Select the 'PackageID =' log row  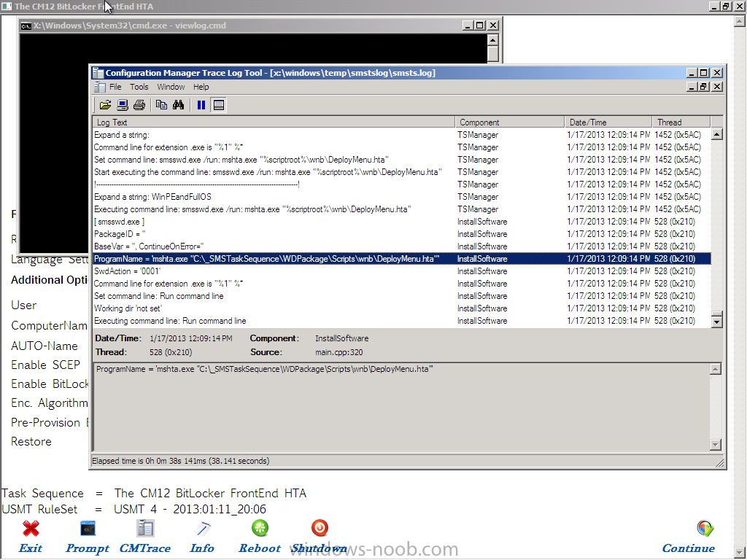402,234
